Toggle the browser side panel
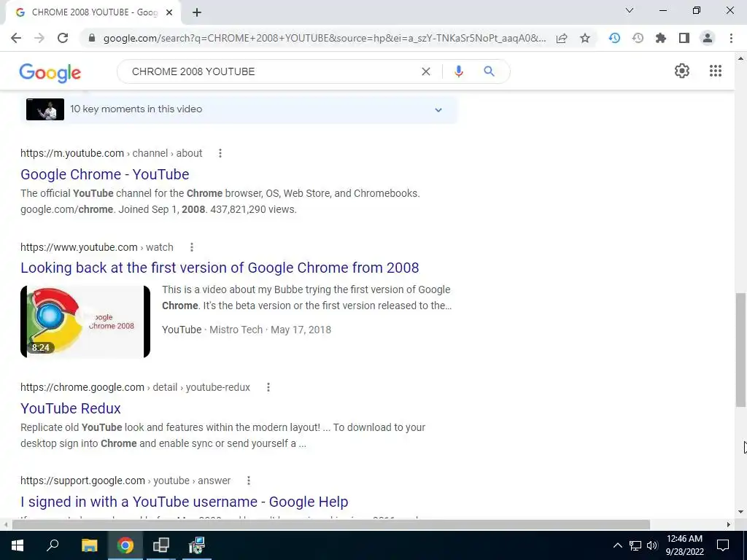 point(684,38)
